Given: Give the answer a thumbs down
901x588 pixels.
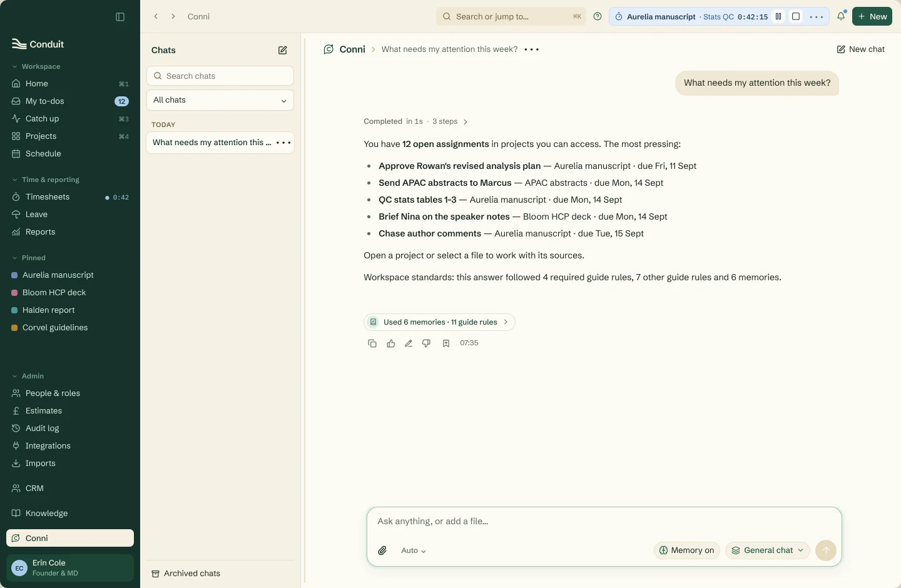Looking at the screenshot, I should click(x=426, y=343).
